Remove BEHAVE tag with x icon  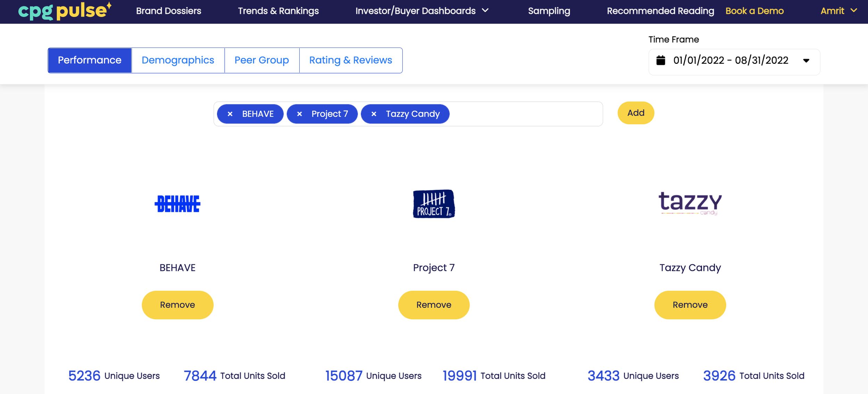pyautogui.click(x=230, y=114)
